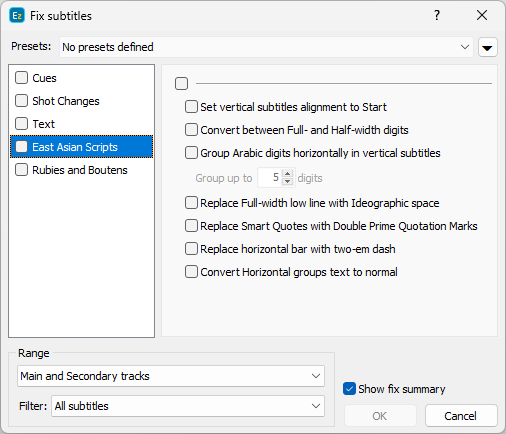The image size is (506, 434).
Task: Select the Shot Changes category
Action: pos(66,101)
